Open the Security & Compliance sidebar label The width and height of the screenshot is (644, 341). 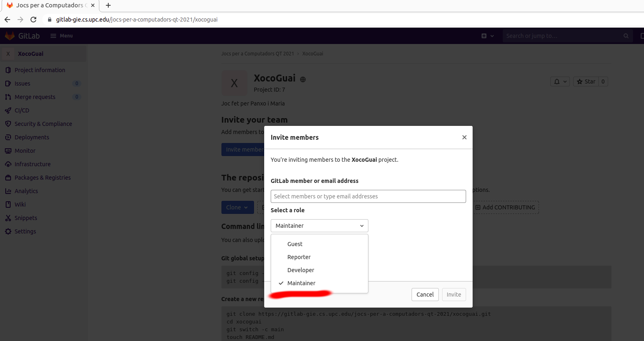pyautogui.click(x=43, y=124)
